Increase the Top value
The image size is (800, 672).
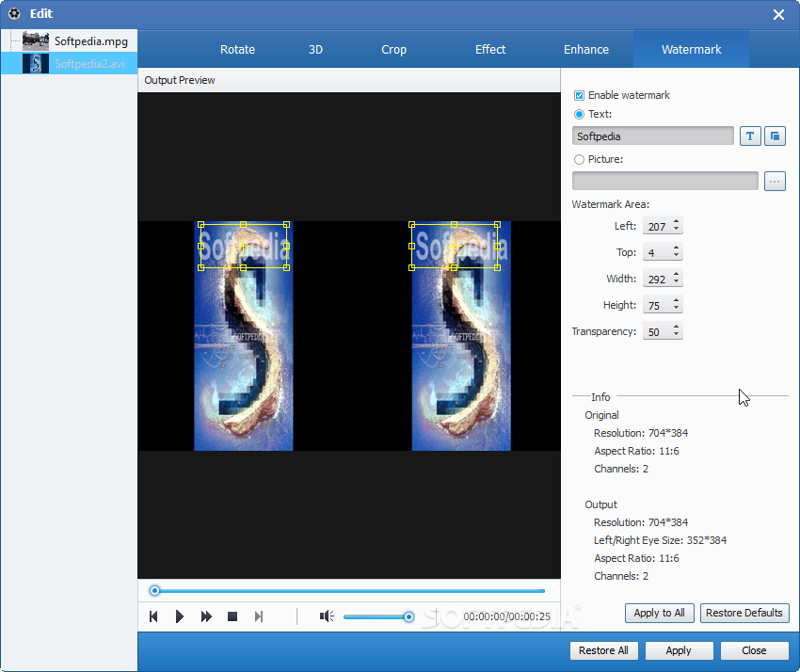coord(676,248)
